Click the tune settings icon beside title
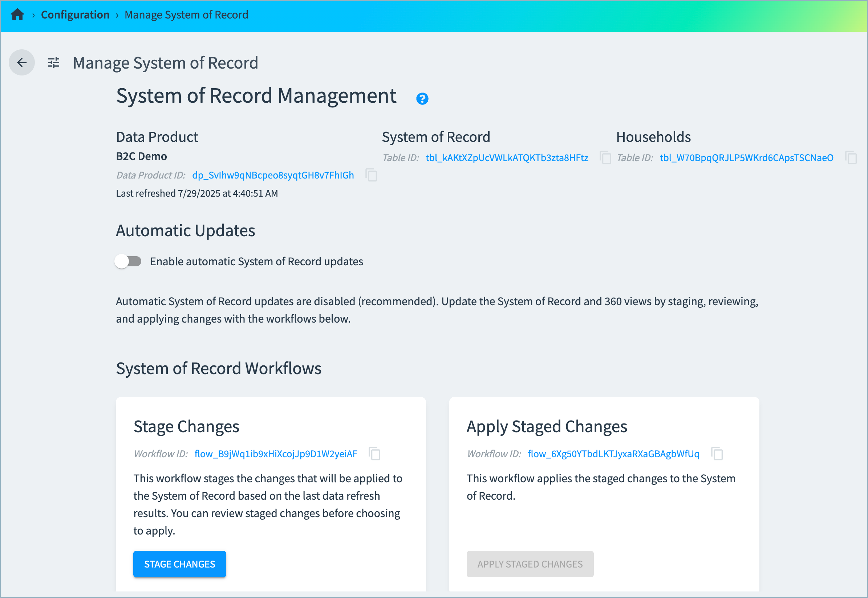This screenshot has height=598, width=868. click(54, 62)
